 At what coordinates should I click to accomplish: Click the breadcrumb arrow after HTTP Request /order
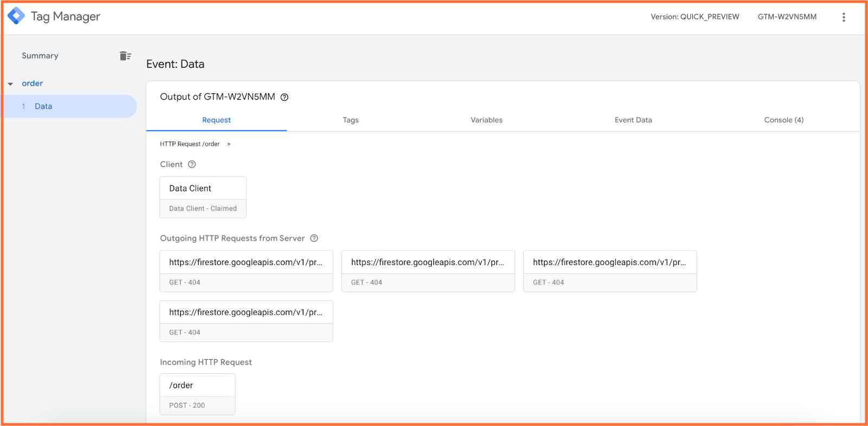click(229, 144)
